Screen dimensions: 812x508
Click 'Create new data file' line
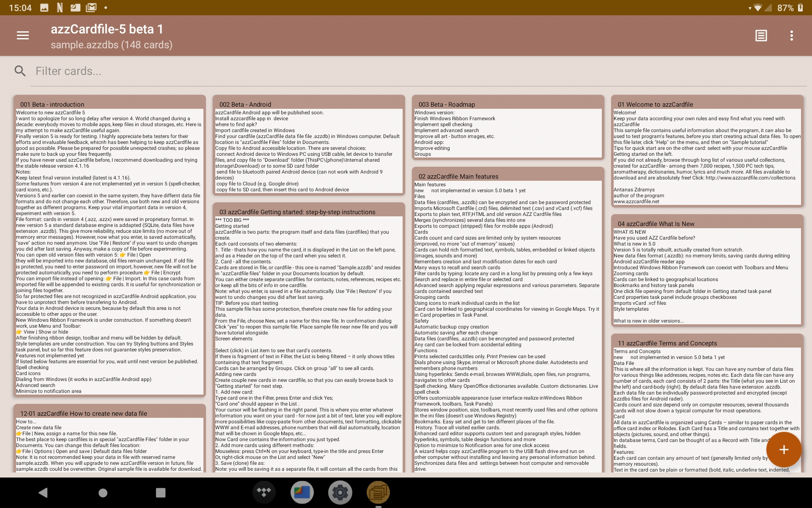click(38, 428)
